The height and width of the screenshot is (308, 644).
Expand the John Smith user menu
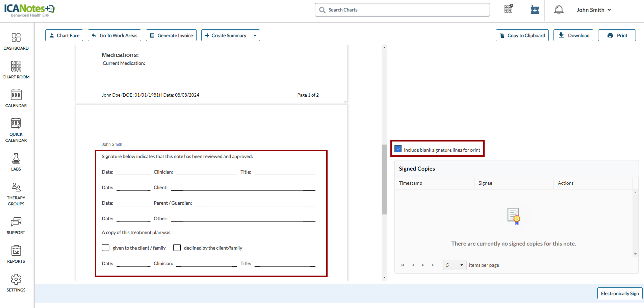coord(593,10)
